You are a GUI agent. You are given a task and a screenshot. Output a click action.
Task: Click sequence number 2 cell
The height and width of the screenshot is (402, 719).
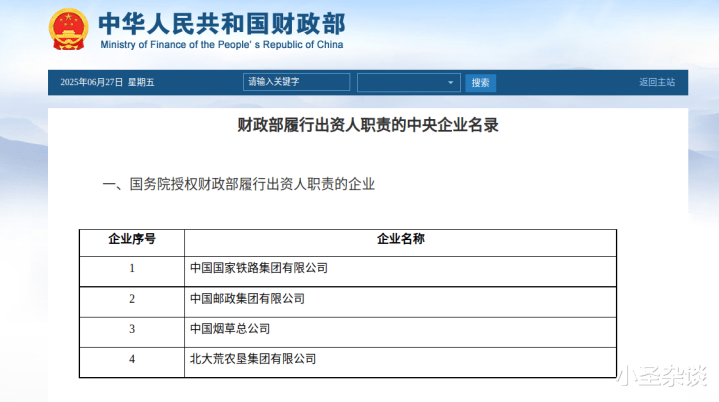(x=132, y=302)
